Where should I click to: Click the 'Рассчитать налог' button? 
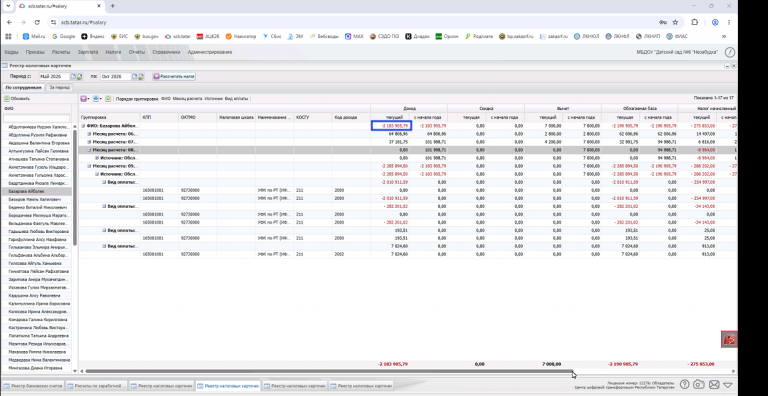[x=174, y=76]
